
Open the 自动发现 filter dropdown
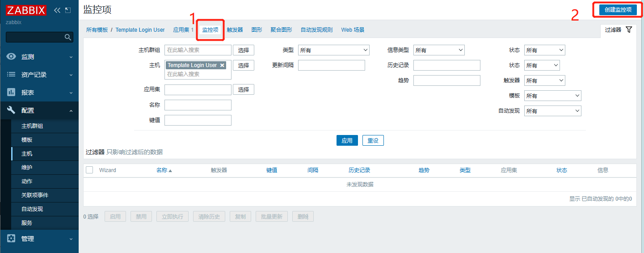552,111
